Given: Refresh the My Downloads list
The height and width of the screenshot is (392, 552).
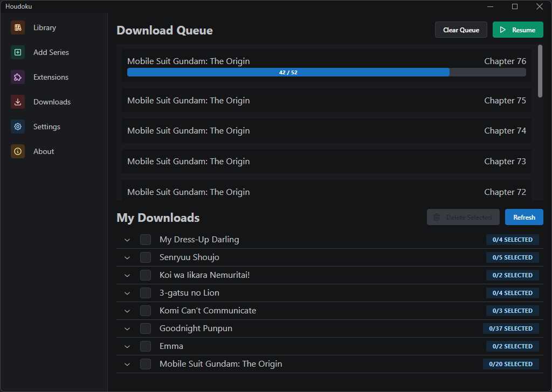Looking at the screenshot, I should 524,218.
